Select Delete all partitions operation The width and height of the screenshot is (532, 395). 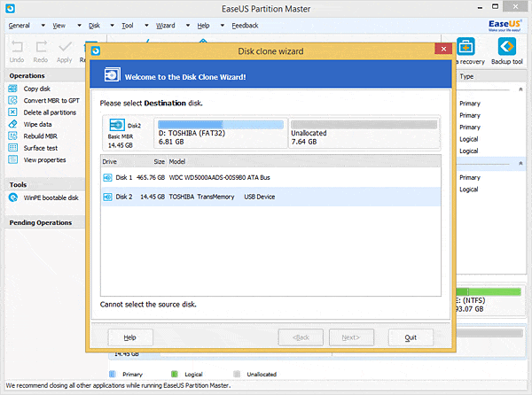50,112
